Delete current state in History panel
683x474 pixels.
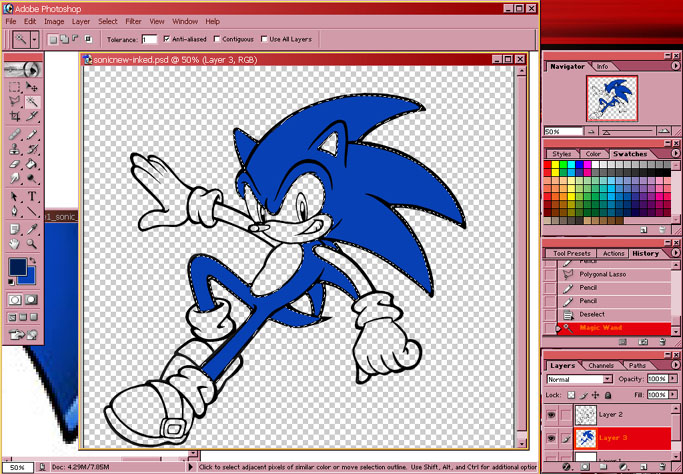[x=663, y=342]
